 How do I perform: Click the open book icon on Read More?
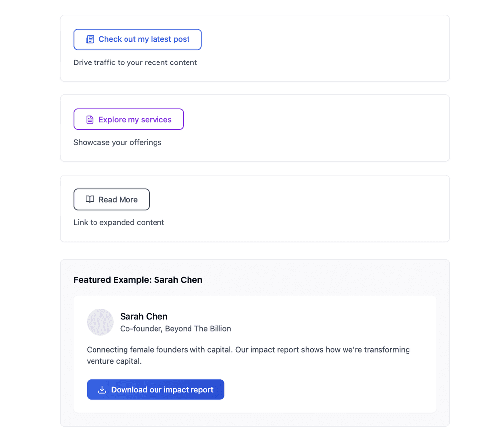pyautogui.click(x=90, y=199)
